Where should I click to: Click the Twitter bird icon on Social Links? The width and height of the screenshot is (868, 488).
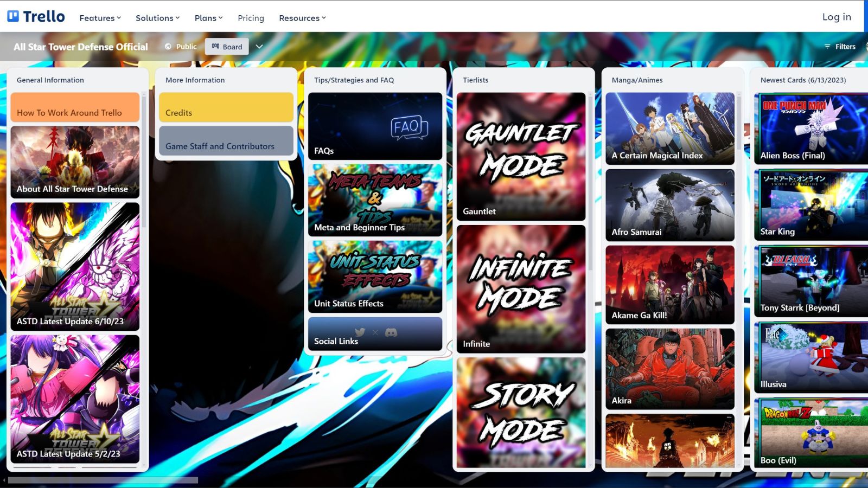pyautogui.click(x=360, y=332)
